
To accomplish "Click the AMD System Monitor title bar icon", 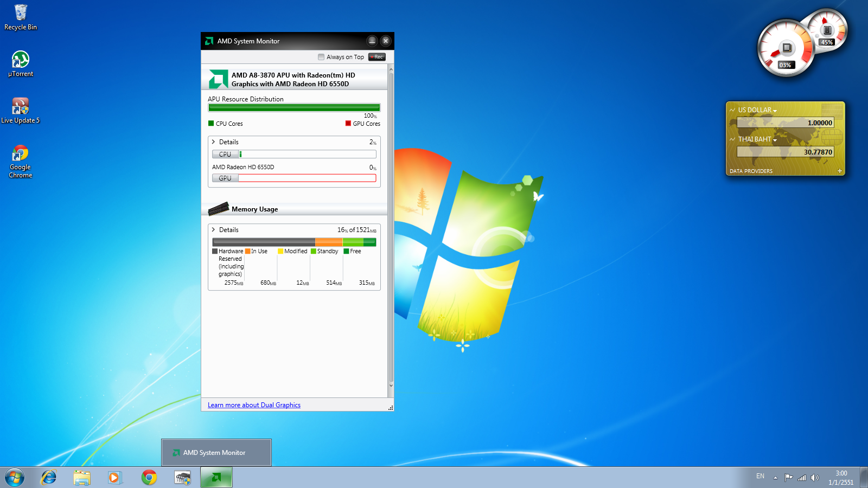I will pyautogui.click(x=209, y=41).
